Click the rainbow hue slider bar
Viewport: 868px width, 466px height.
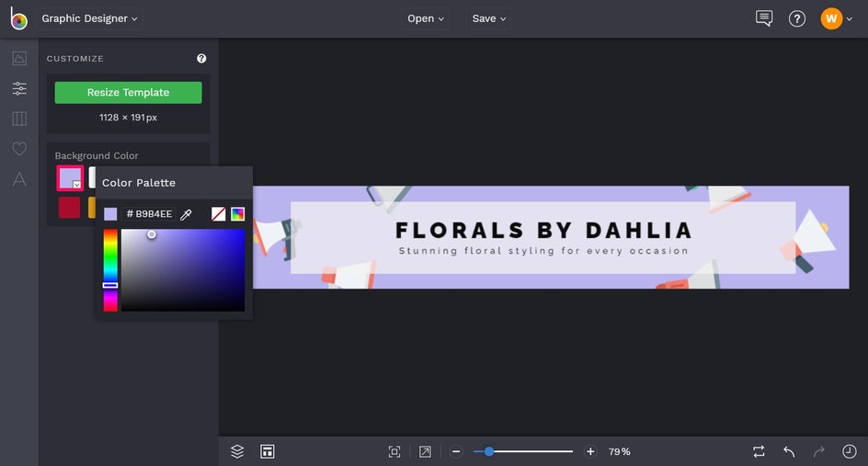[110, 270]
